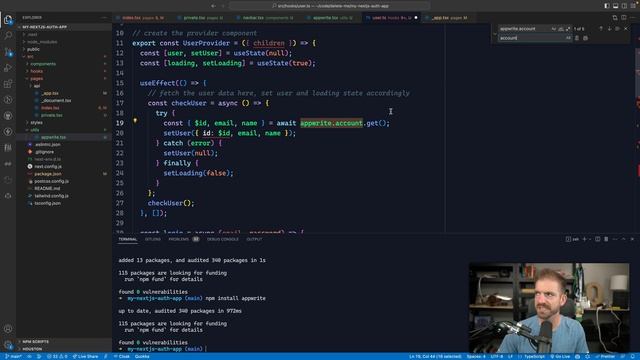Open the Explorer view in the activity bar
This screenshot has width=640, height=360.
pyautogui.click(x=8, y=19)
